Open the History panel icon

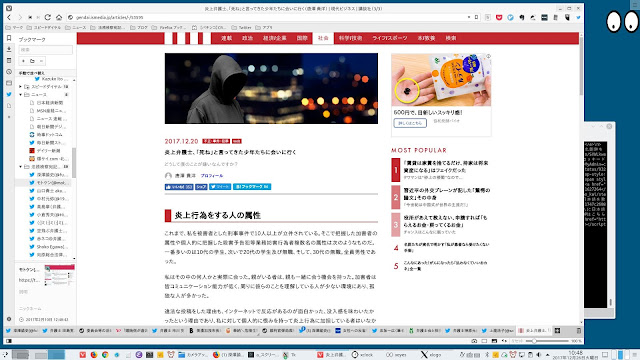pyautogui.click(x=9, y=72)
